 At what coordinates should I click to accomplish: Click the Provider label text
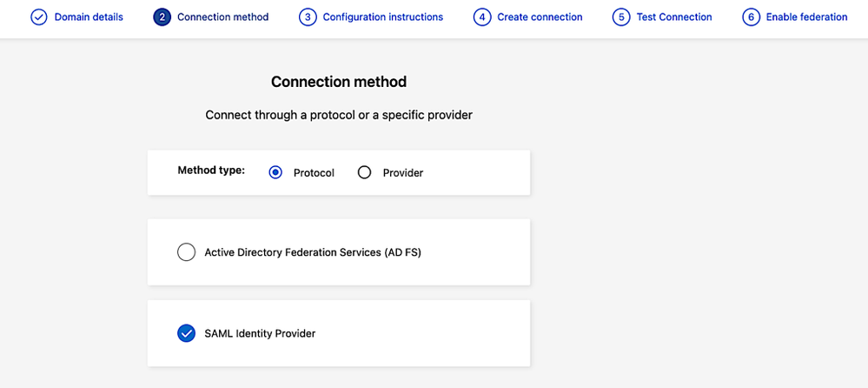coord(403,173)
